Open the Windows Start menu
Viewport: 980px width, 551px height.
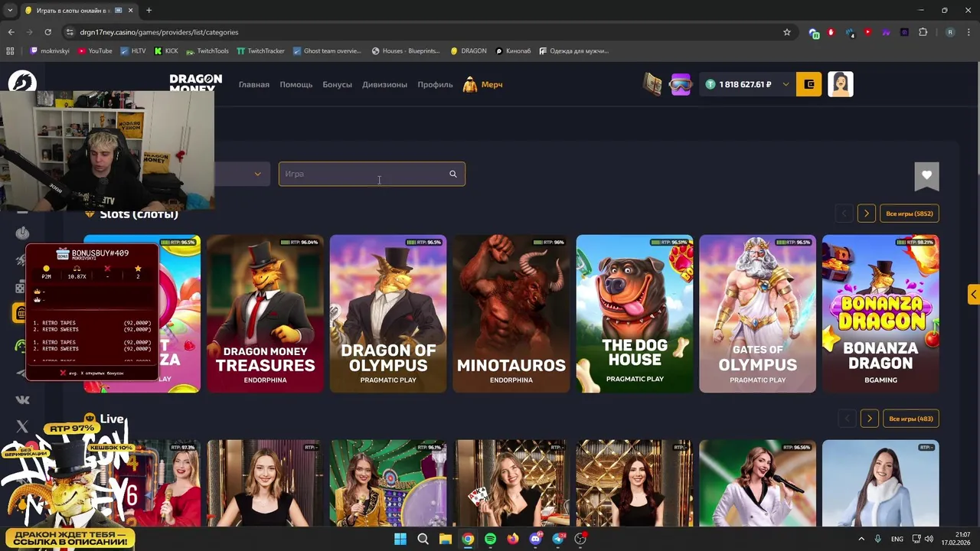(x=400, y=539)
